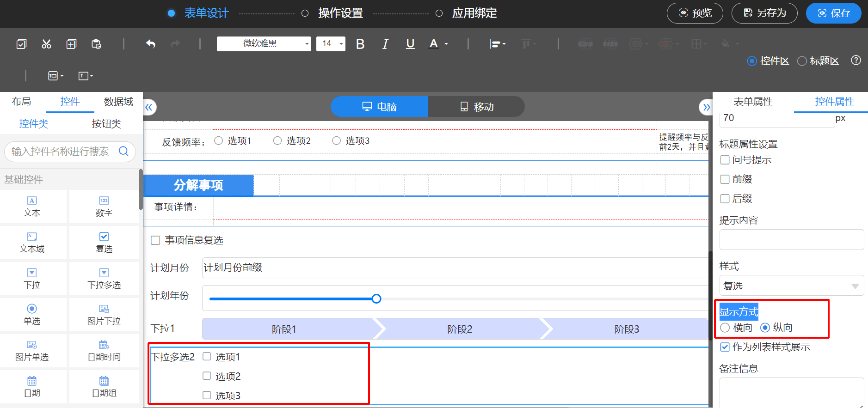Viewport: 868px width, 408px height.
Task: Select the 下拉 dropdown control
Action: click(32, 279)
